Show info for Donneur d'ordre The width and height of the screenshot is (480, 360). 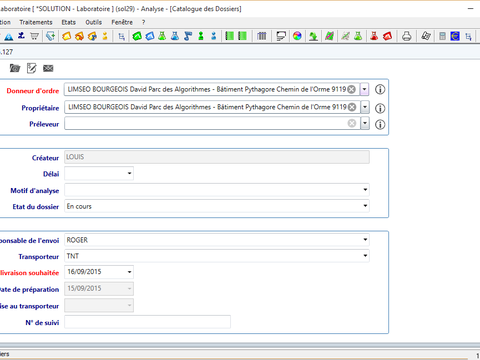[x=380, y=89]
